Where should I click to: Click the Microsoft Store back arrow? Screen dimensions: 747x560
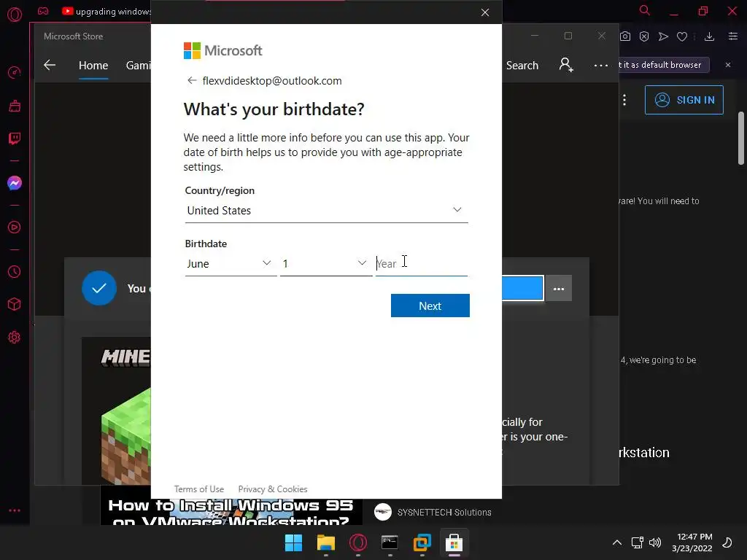point(50,65)
